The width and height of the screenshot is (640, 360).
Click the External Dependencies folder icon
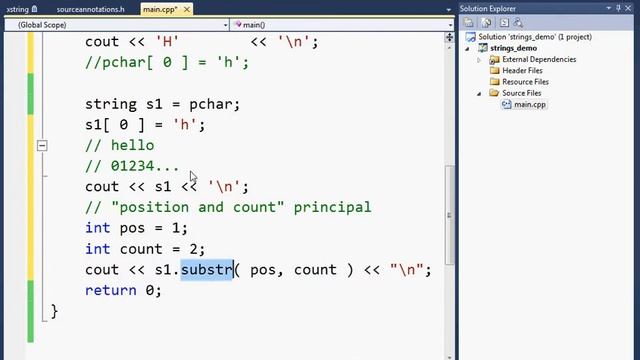494,60
